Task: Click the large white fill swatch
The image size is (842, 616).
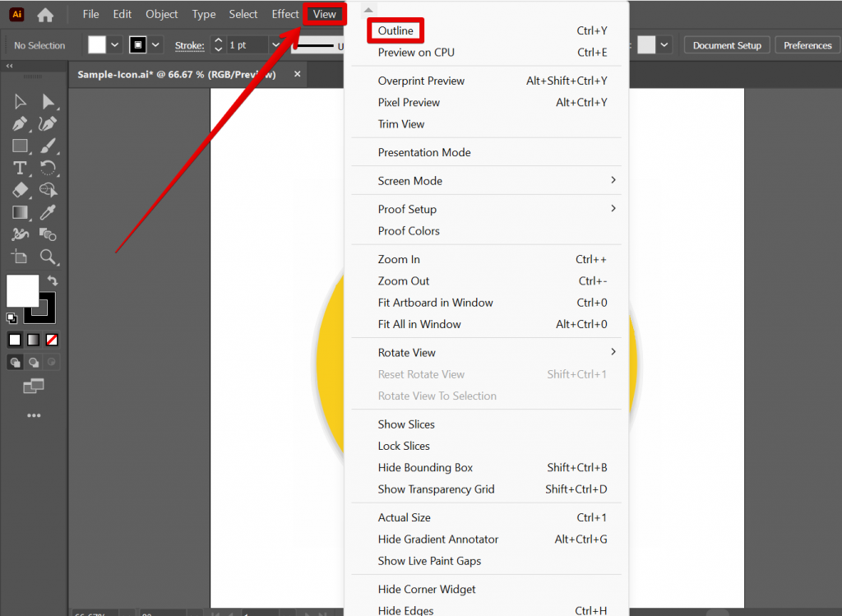Action: tap(22, 290)
